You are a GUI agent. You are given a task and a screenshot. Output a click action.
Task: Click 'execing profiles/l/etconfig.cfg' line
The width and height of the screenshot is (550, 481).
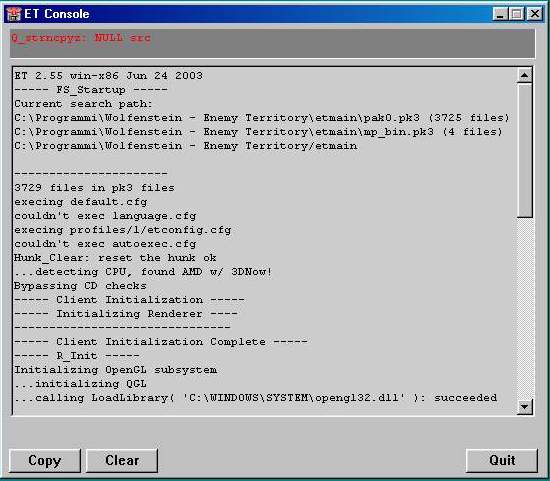tap(123, 230)
